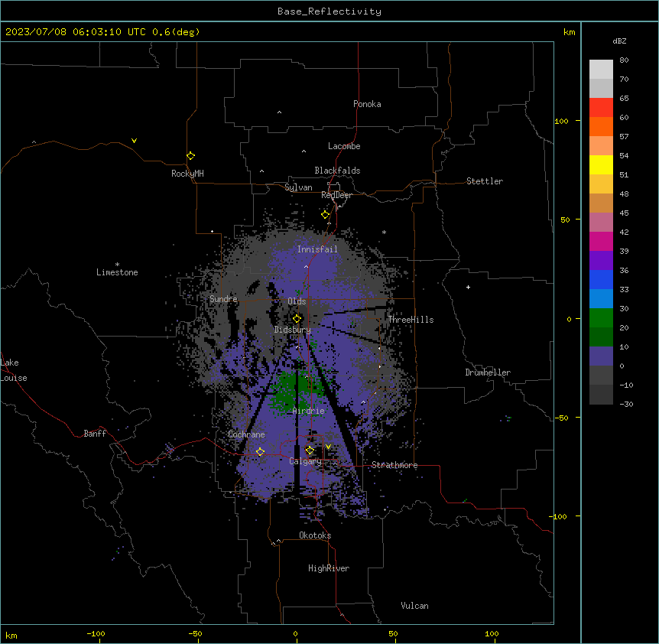Click the Olds town label
The image size is (659, 644).
tap(297, 301)
